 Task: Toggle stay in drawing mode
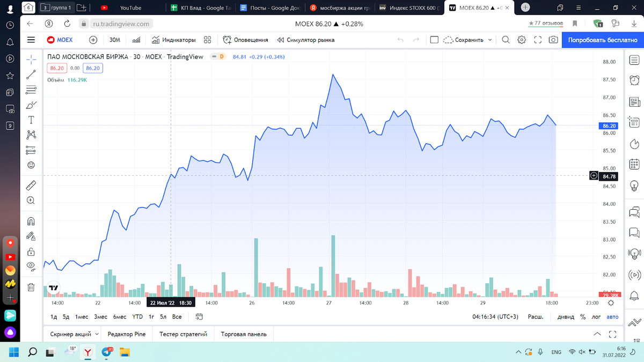coord(31,236)
